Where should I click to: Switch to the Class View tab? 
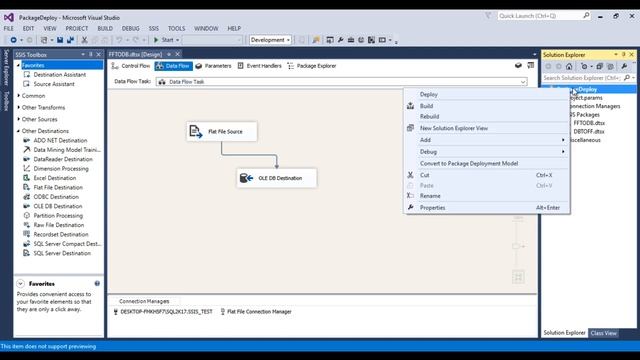(x=603, y=333)
